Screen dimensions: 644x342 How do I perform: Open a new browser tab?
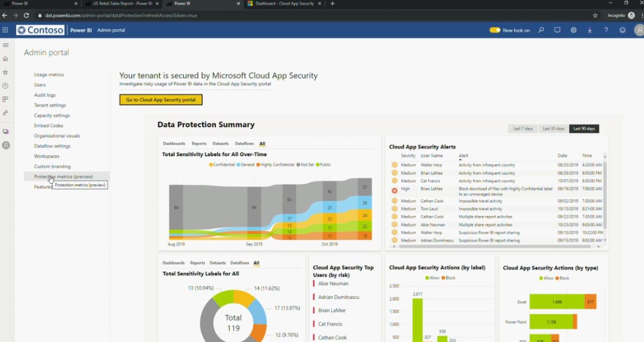pyautogui.click(x=332, y=4)
